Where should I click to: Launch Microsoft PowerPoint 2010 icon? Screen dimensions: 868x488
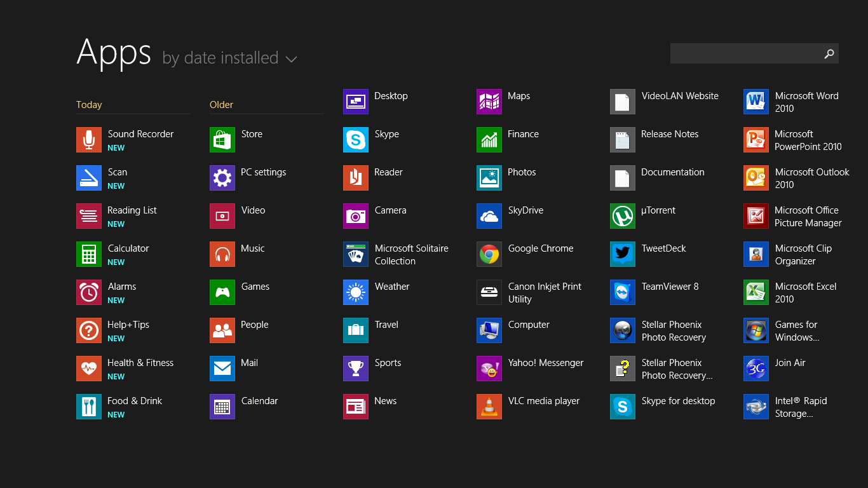756,140
